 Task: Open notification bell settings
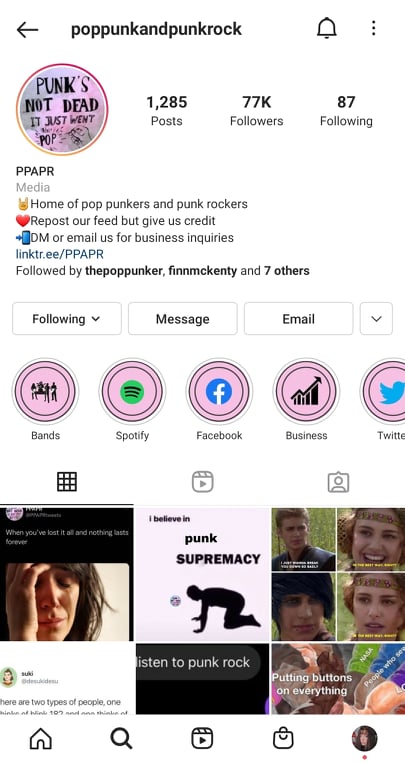(x=327, y=29)
